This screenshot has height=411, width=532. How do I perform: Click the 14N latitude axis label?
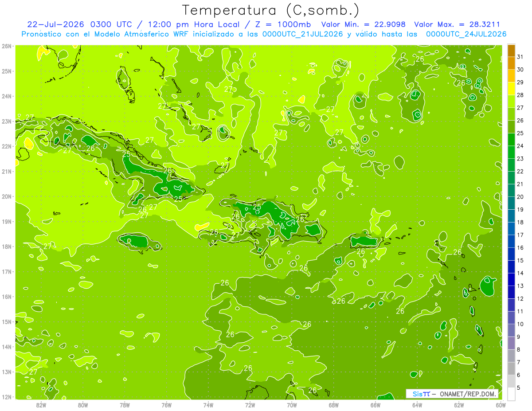pos(7,347)
